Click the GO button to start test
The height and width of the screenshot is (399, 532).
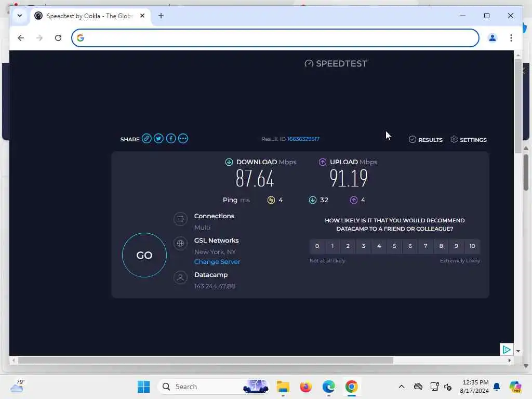point(144,255)
